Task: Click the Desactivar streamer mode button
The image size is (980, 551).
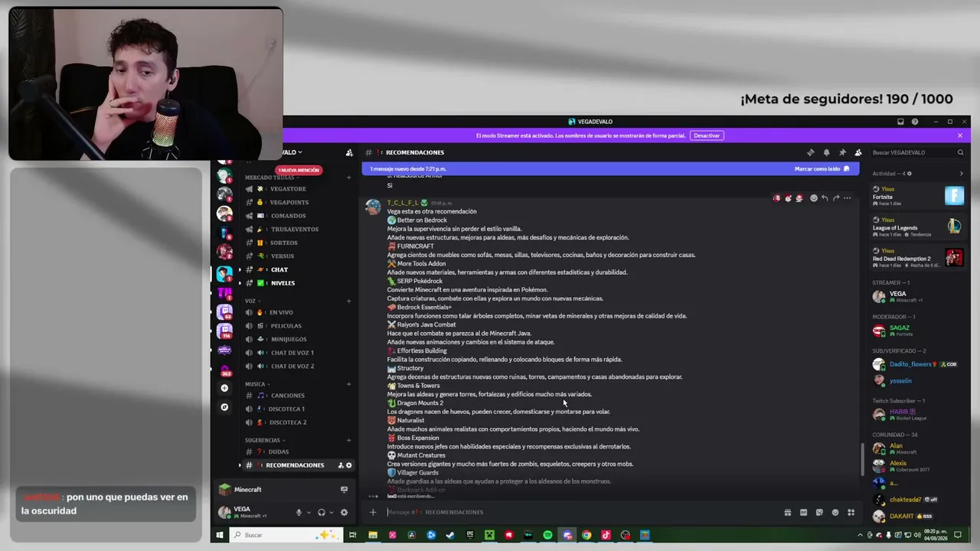Action: coord(706,135)
